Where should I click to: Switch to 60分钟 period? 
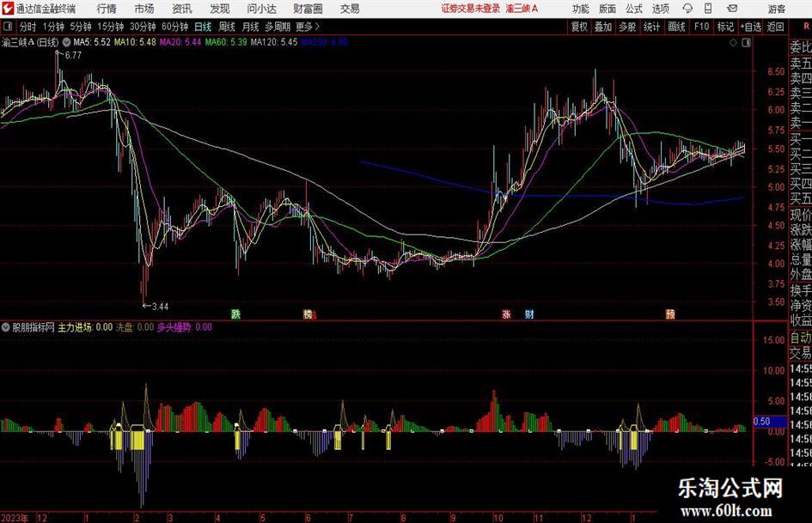175,27
